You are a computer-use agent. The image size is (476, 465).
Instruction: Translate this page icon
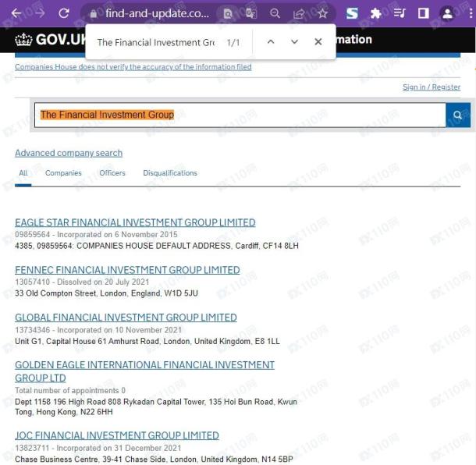(x=251, y=13)
